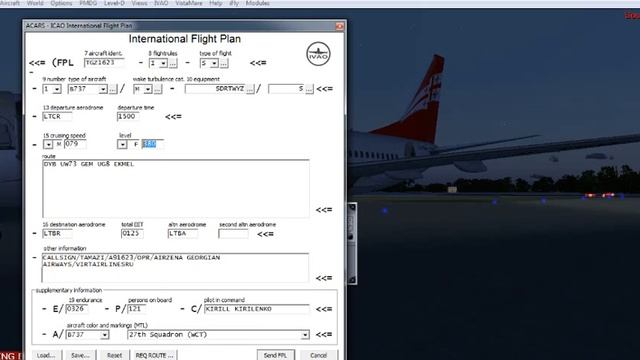The width and height of the screenshot is (640, 360).
Task: Click persons on board 121 field
Action: pyautogui.click(x=136, y=309)
